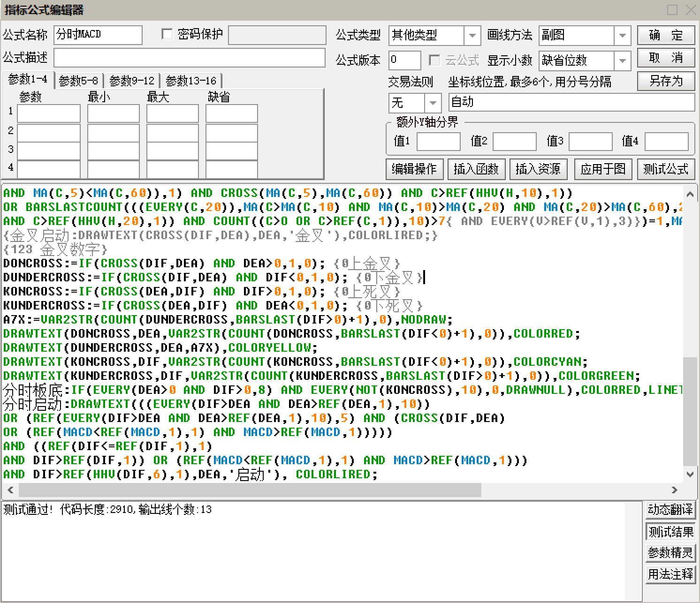Image resolution: width=700 pixels, height=603 pixels.
Task: Click the DONCROSS code line
Action: [202, 264]
